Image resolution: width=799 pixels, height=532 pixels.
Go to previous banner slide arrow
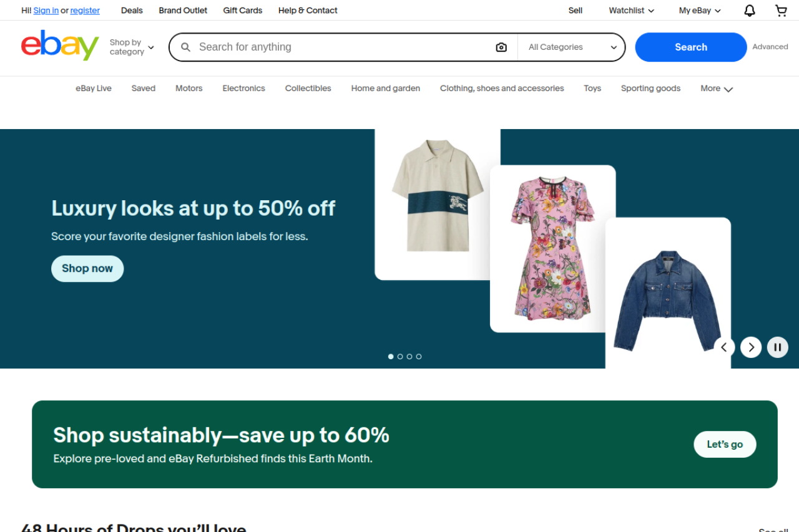724,347
